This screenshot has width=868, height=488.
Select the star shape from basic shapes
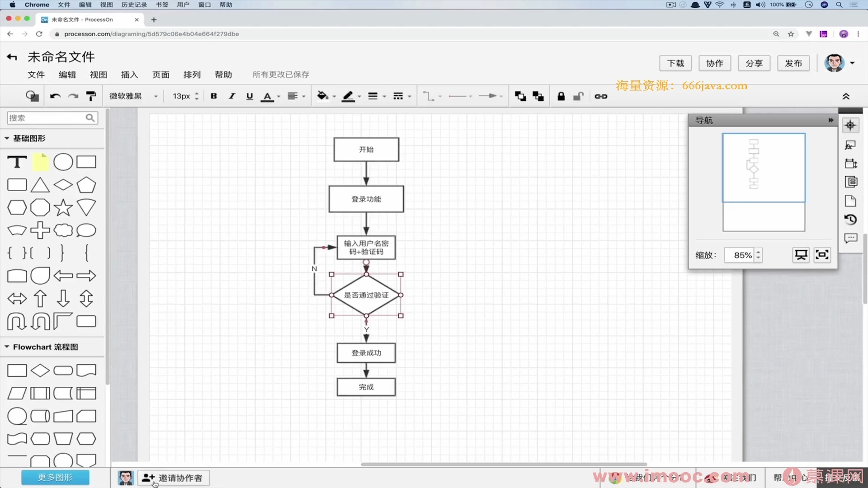(63, 208)
